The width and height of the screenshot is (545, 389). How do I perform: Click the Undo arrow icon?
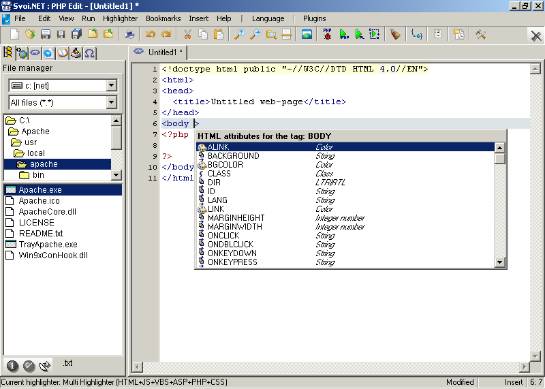pyautogui.click(x=150, y=34)
